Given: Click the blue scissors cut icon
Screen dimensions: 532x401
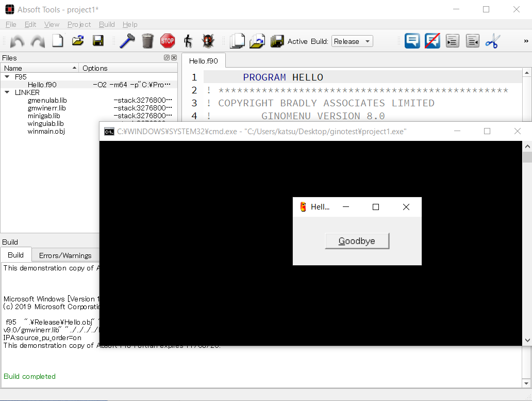Looking at the screenshot, I should (x=493, y=41).
